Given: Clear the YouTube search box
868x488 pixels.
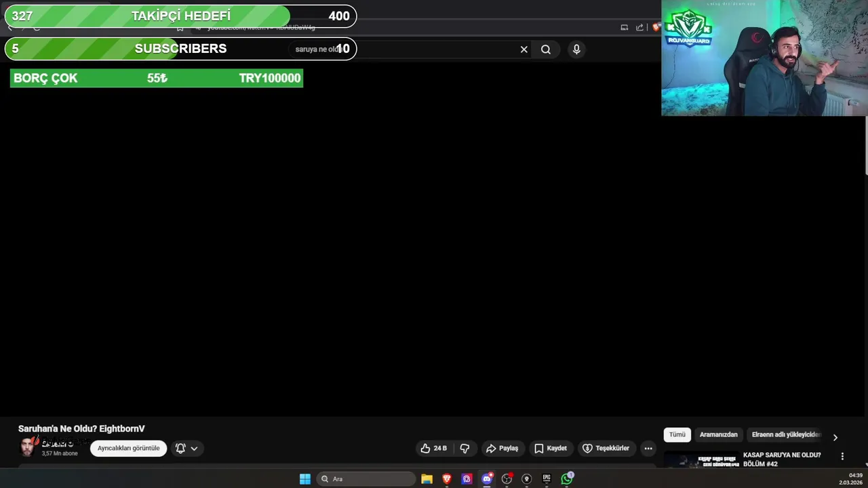Looking at the screenshot, I should click(524, 49).
